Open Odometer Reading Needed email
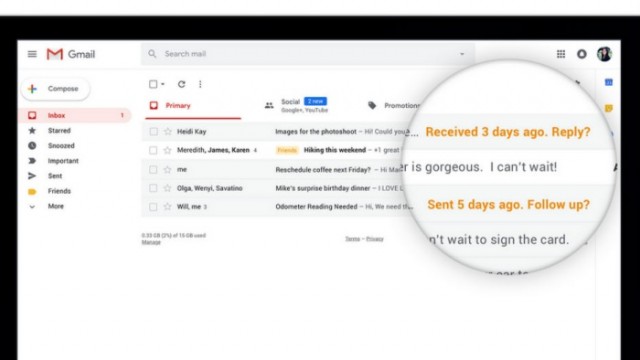The height and width of the screenshot is (360, 640). point(316,207)
